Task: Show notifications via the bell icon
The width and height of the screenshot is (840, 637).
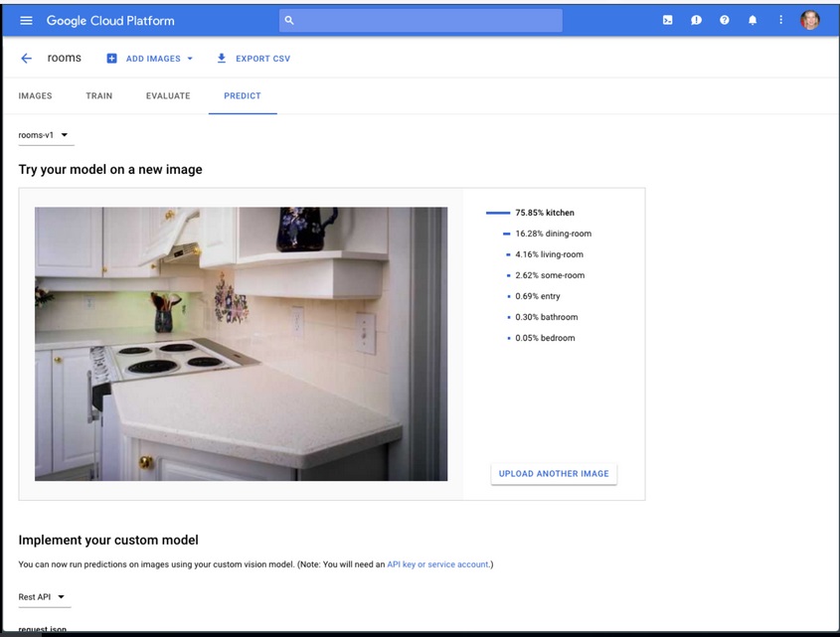Action: coord(753,20)
